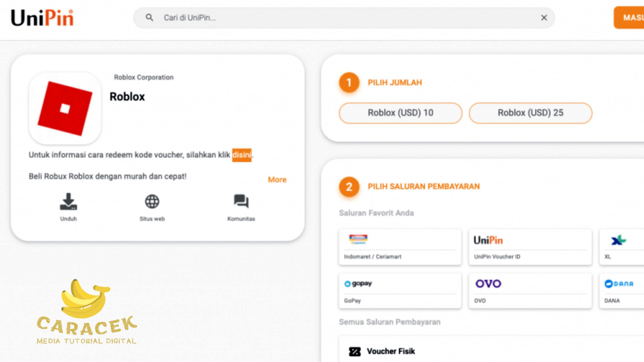Choose Indomaret / Ceriamart payment
644x362 pixels.
click(400, 247)
